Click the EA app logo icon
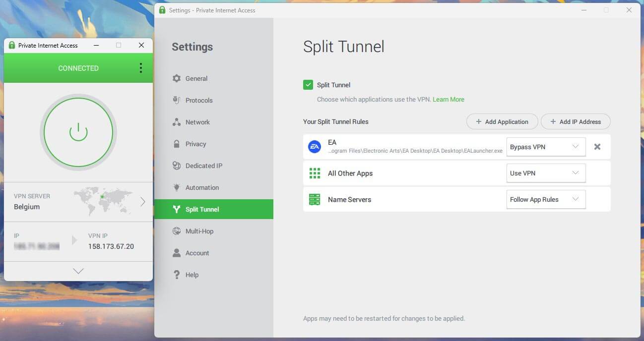 coord(315,147)
